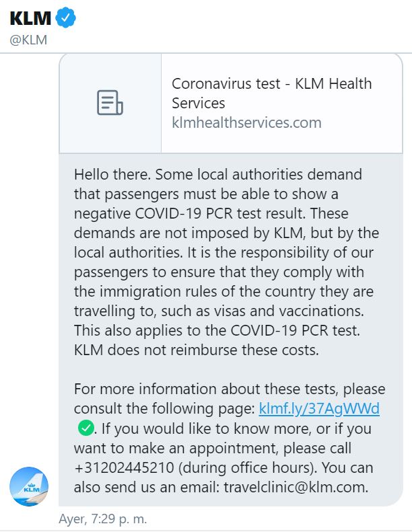Image resolution: width=412 pixels, height=532 pixels.
Task: Select the gray thumbnail panel of the link card
Action: (x=110, y=103)
